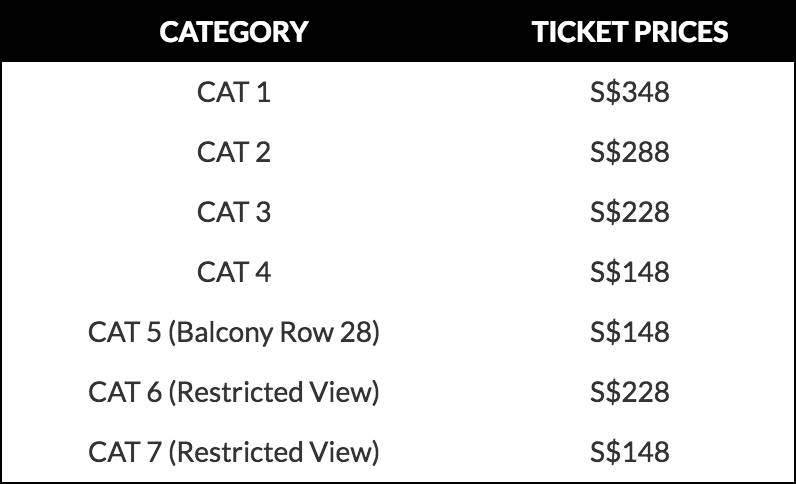Select the CAT 4 category label
Viewport: 796px width, 484px height.
click(234, 272)
